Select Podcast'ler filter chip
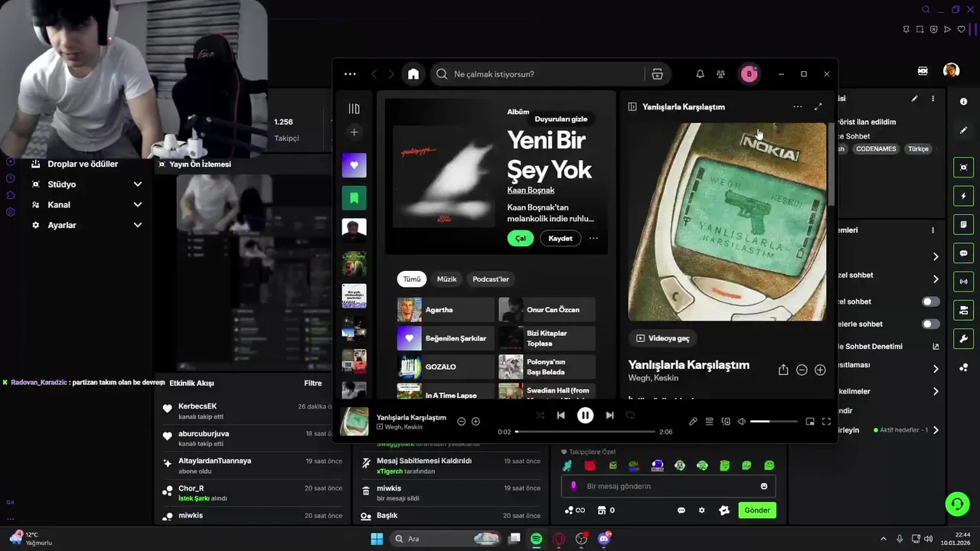This screenshot has width=980, height=551. [491, 279]
